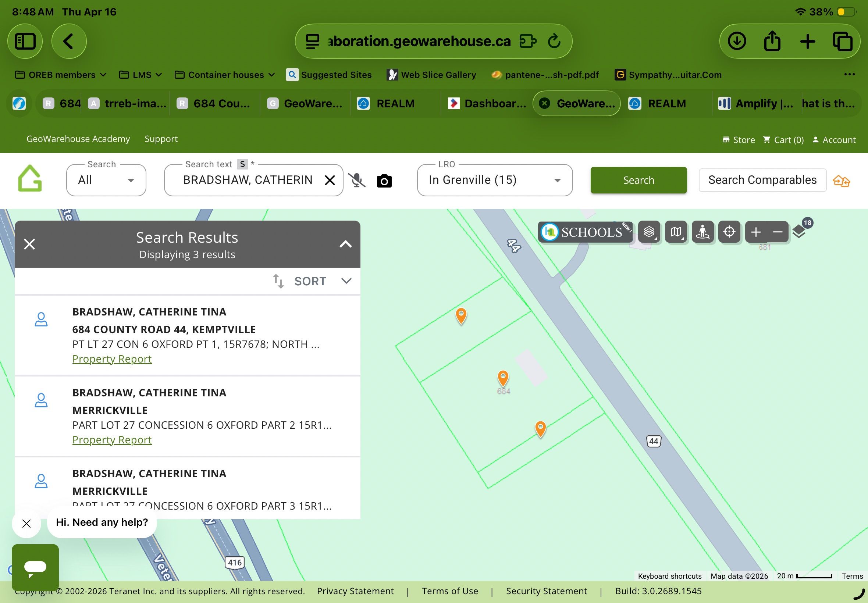Zoom in using the map plus button
Screen dimensions: 868x603
click(x=756, y=232)
